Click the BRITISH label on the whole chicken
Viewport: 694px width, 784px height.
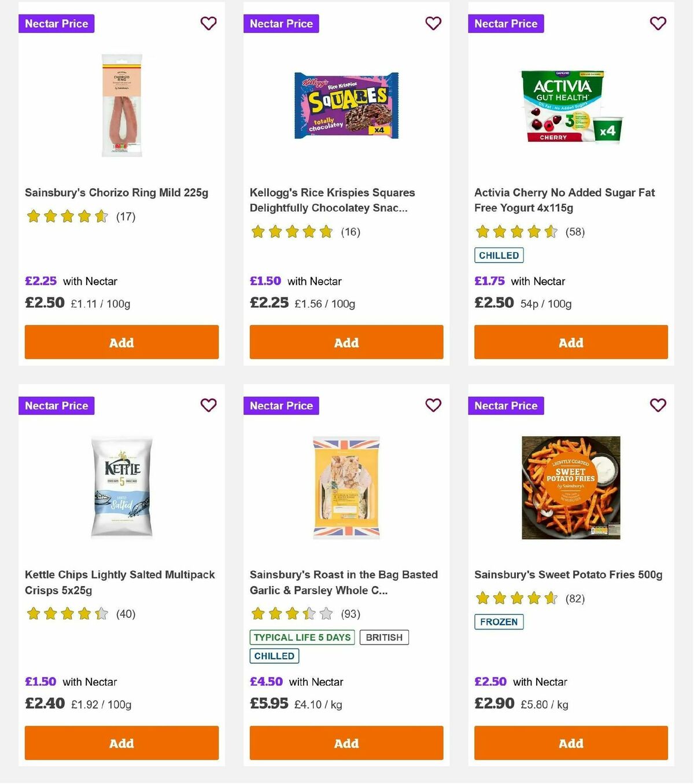click(x=384, y=637)
